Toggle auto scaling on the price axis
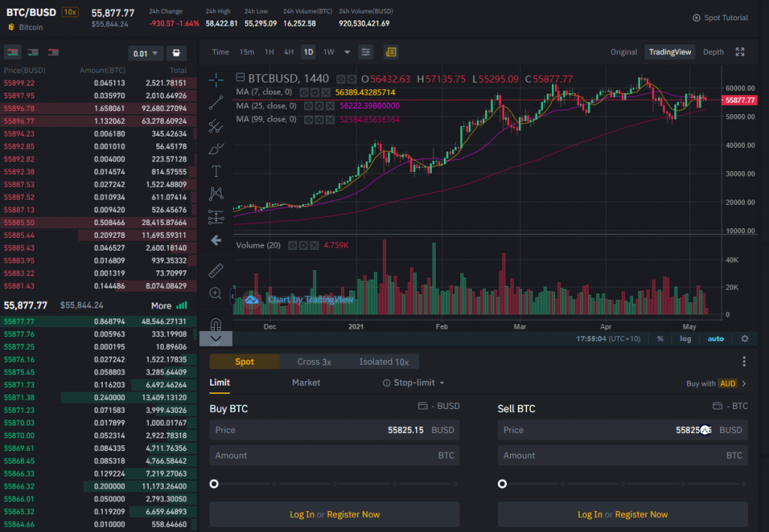The width and height of the screenshot is (769, 532). [715, 338]
